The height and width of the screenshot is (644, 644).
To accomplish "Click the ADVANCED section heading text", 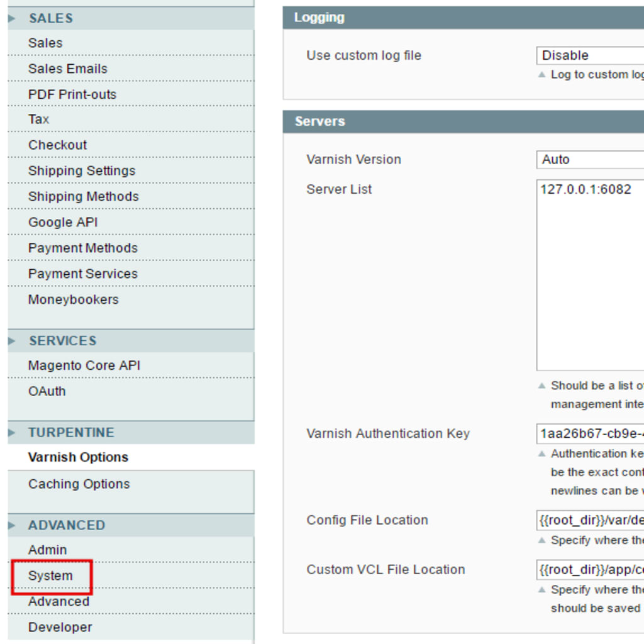I will point(67,525).
